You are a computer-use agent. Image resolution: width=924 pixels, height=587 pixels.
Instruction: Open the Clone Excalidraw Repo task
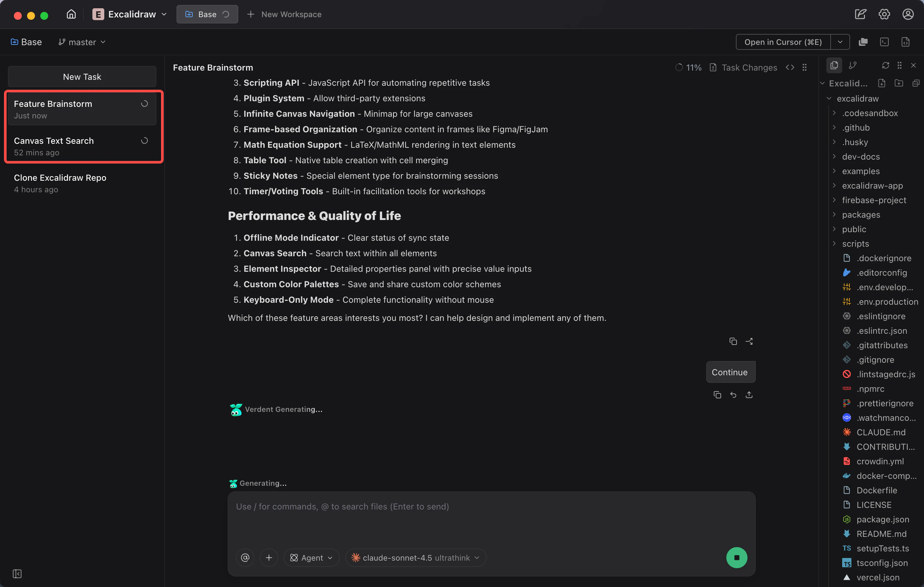(x=82, y=183)
